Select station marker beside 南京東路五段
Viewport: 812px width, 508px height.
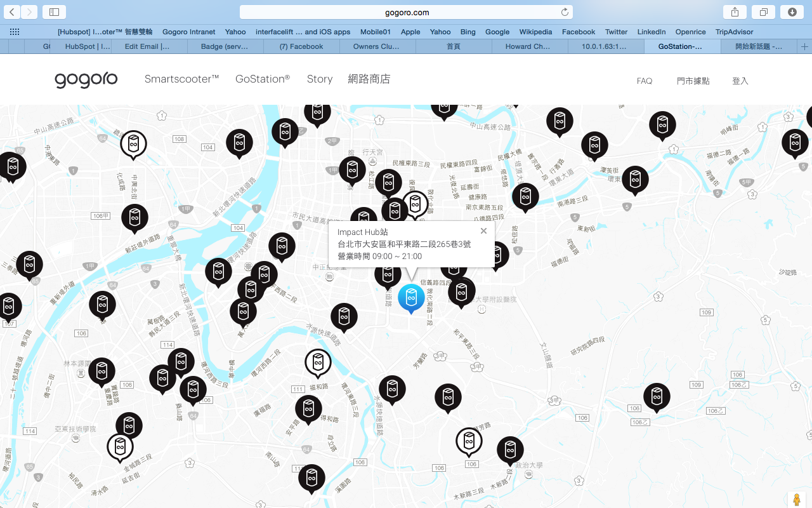(x=525, y=197)
